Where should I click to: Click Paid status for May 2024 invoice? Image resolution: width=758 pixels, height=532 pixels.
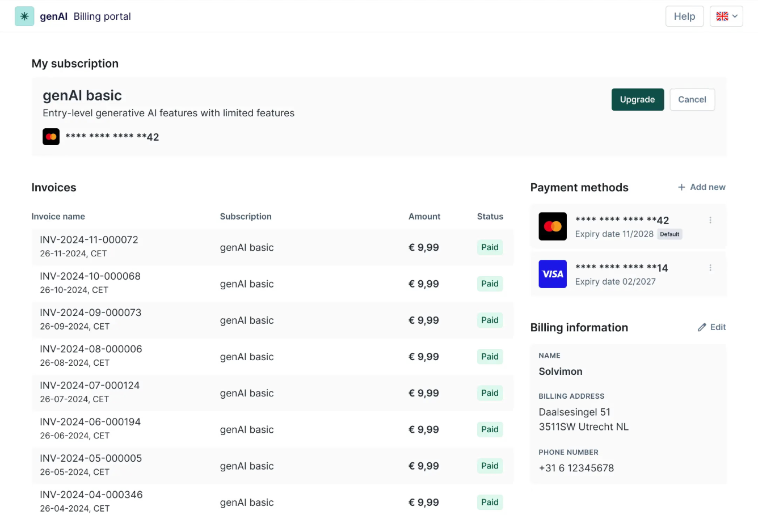coord(490,466)
